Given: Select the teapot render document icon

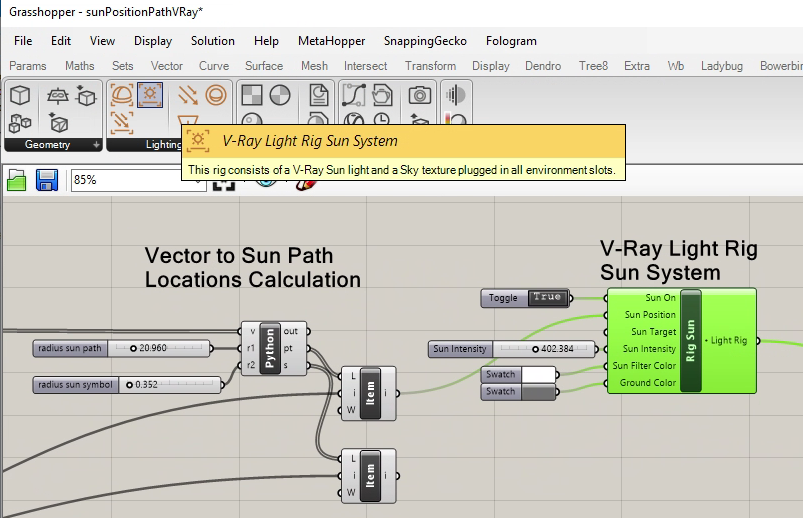Looking at the screenshot, I should (x=382, y=95).
